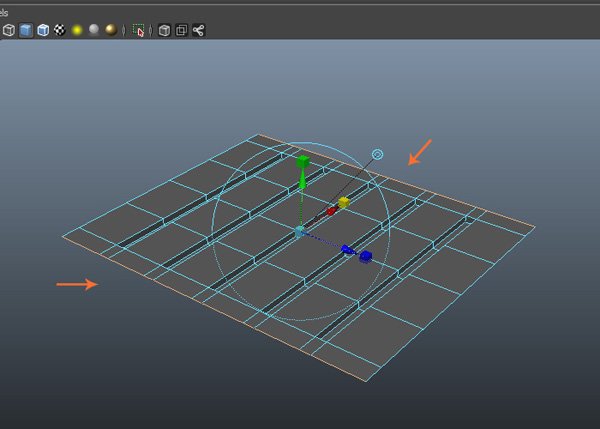Click the blue Z-axis scale cube handle

click(x=365, y=256)
